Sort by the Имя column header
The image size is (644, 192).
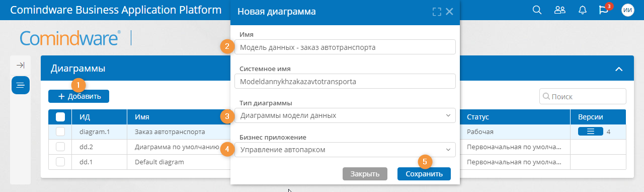click(x=179, y=117)
